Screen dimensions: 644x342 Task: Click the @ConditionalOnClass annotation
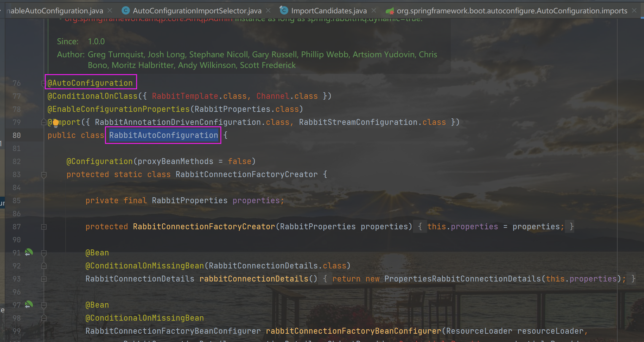[x=93, y=96]
